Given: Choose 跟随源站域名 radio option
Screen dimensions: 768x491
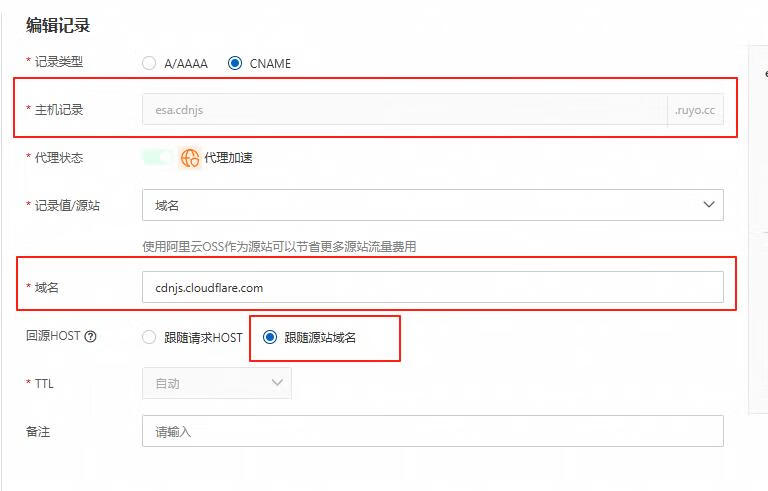Looking at the screenshot, I should (269, 337).
